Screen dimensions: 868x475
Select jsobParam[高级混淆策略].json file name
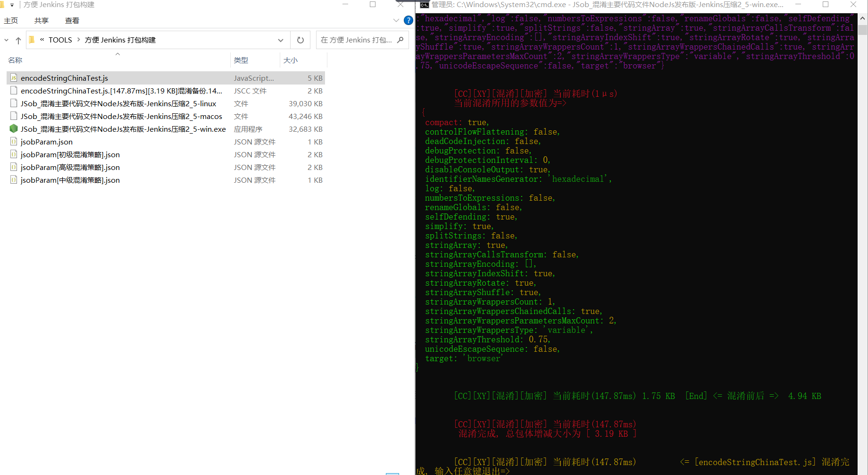70,167
